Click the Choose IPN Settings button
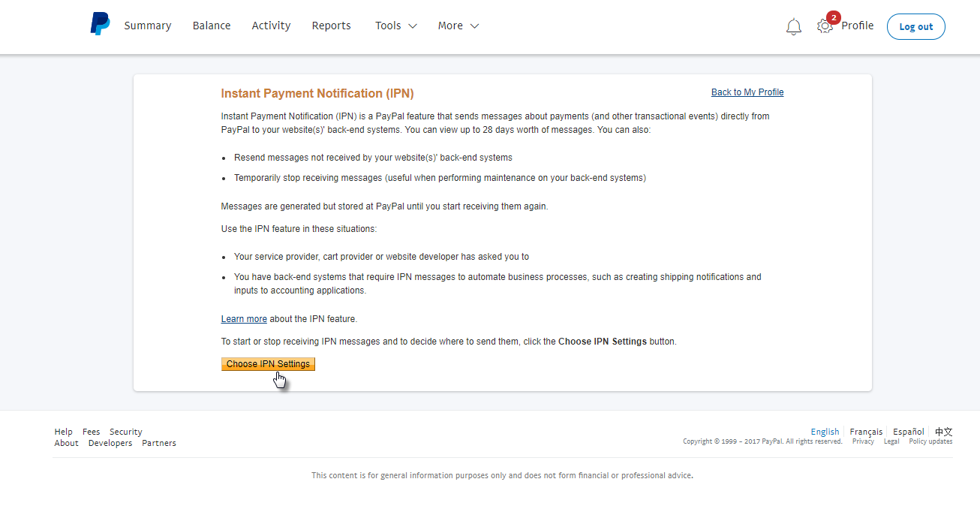This screenshot has width=980, height=509. (x=268, y=364)
